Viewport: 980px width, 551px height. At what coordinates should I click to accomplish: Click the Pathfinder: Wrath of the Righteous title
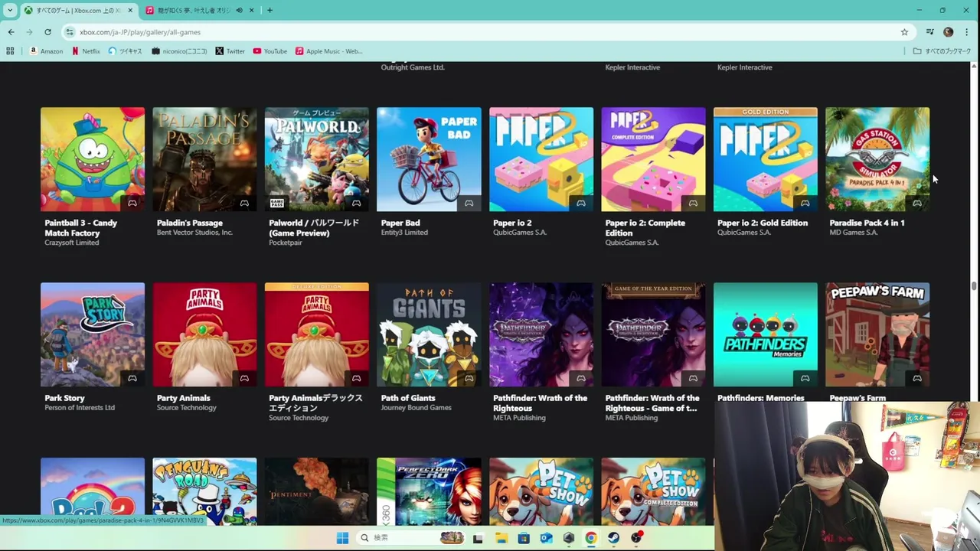click(541, 403)
